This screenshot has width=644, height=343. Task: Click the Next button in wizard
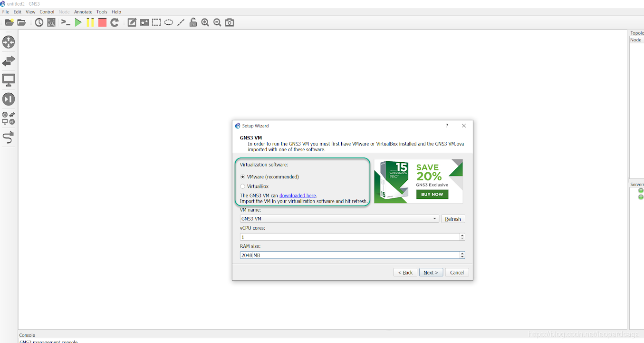tap(431, 273)
